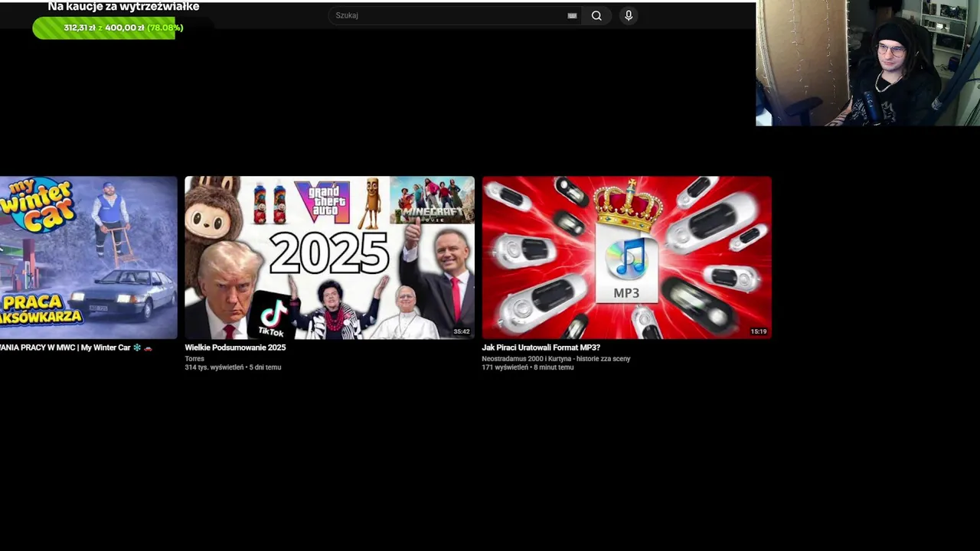Click title "Jak Piraci Uratowali Format MP3?"
The width and height of the screenshot is (980, 551).
[x=541, y=347]
